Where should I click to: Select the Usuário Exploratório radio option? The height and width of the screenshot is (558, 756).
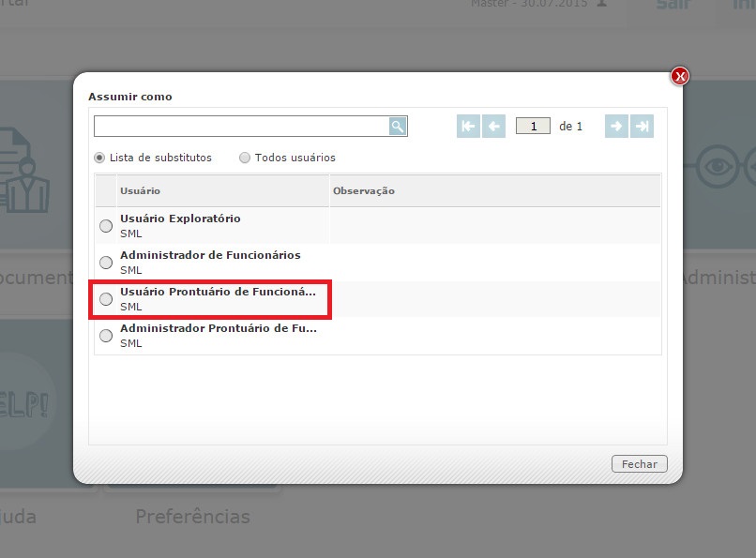pos(106,225)
